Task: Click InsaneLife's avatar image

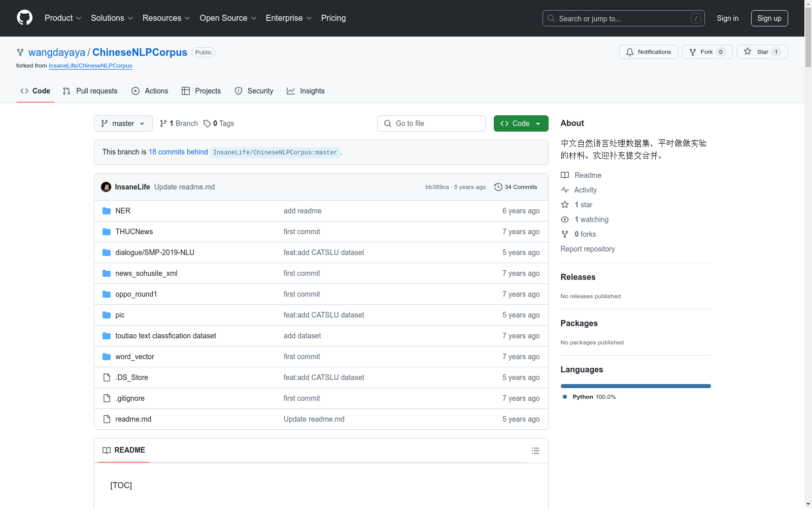Action: (106, 187)
